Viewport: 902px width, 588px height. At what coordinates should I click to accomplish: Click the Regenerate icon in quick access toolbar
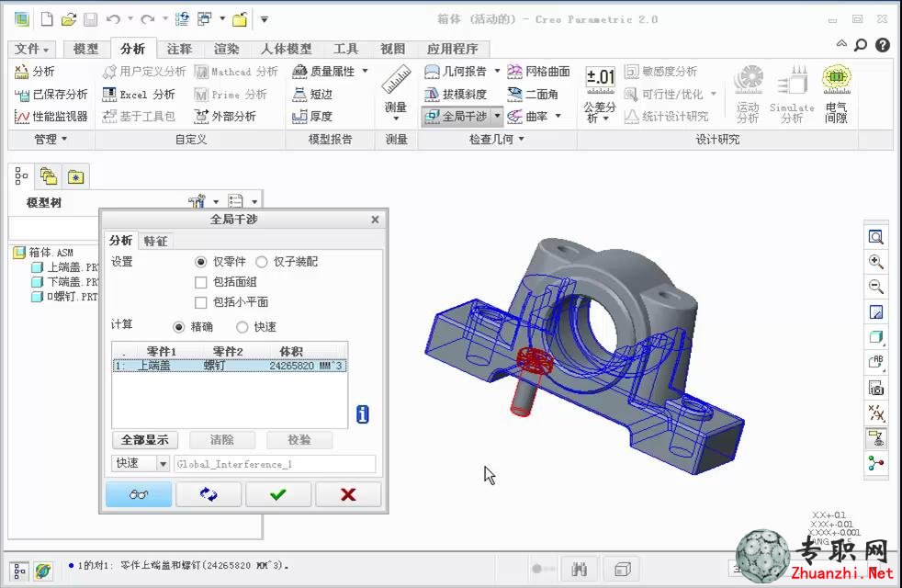(182, 19)
